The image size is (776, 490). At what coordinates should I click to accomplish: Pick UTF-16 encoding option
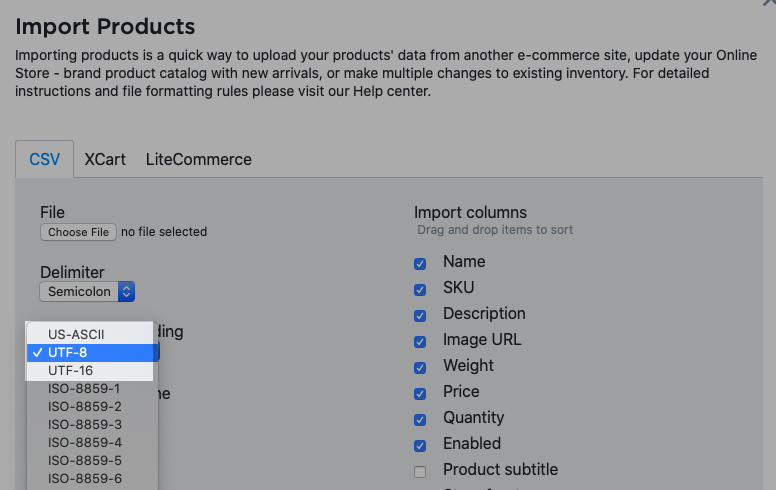[76, 370]
